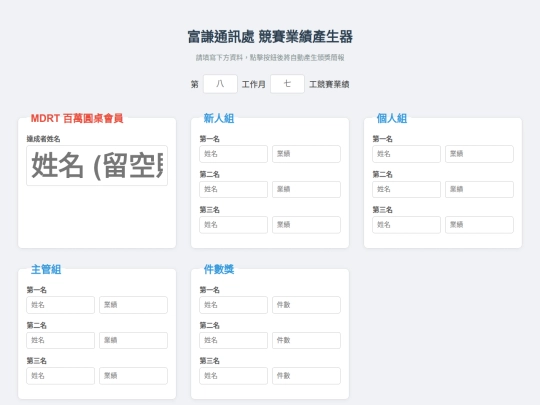Click 件數獎 first place 件數 field
Viewport: 540px width, 405px height.
click(x=307, y=305)
